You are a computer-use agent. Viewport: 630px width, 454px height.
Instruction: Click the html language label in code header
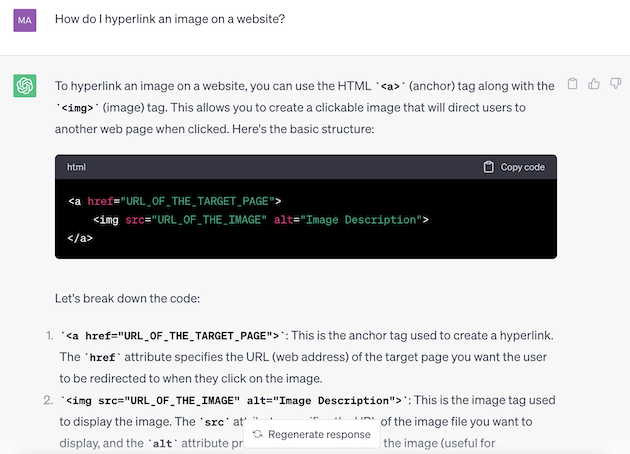[x=77, y=167]
